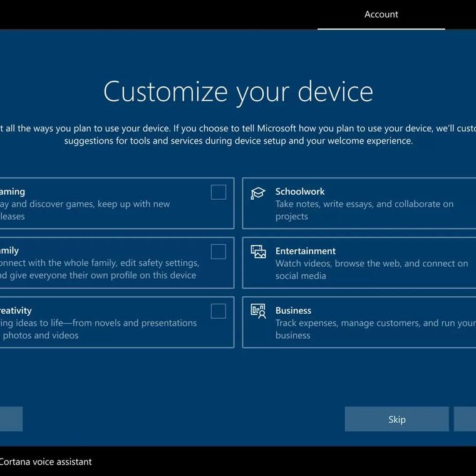The height and width of the screenshot is (476, 476).
Task: Click the partially visible button right of Skip
Action: [x=465, y=419]
